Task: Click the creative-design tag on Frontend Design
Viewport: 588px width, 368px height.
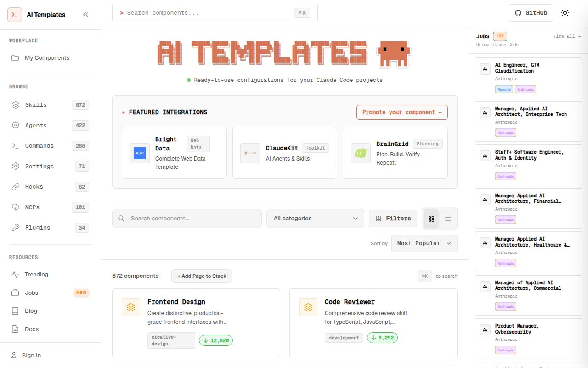Action: pos(171,340)
